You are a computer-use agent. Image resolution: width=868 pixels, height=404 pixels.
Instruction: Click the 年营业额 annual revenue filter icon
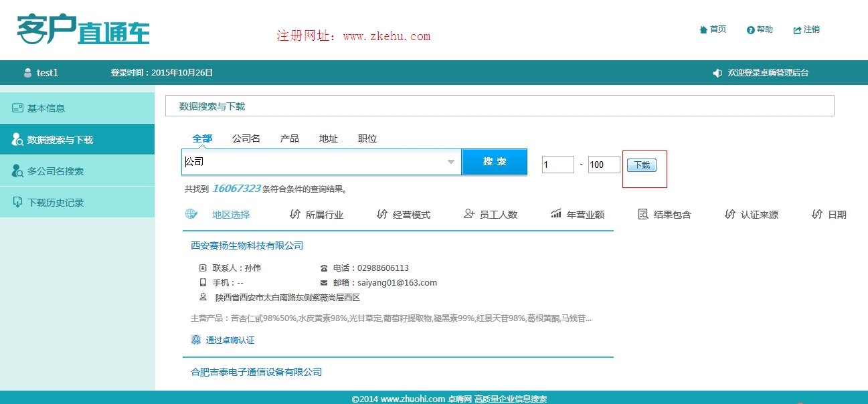[578, 214]
